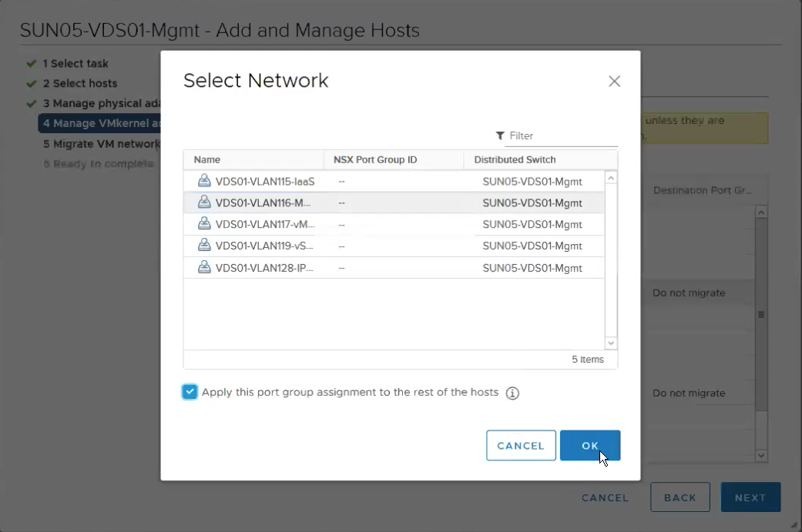
Task: Select the VDS01-VLAN117-vM... network row
Action: pos(394,224)
